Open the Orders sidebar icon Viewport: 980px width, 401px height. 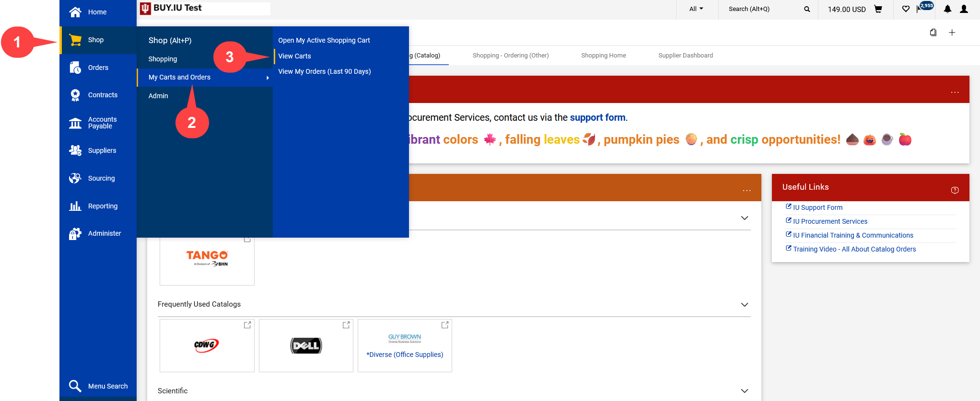(x=75, y=68)
